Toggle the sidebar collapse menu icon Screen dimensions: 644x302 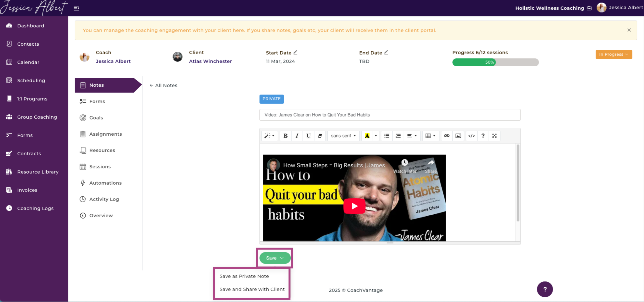point(76,8)
